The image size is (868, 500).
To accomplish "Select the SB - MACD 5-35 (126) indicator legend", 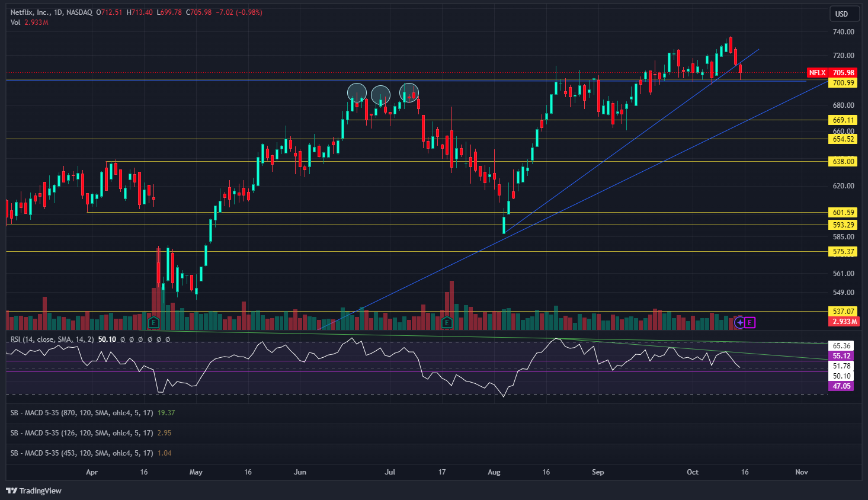I will tap(82, 433).
